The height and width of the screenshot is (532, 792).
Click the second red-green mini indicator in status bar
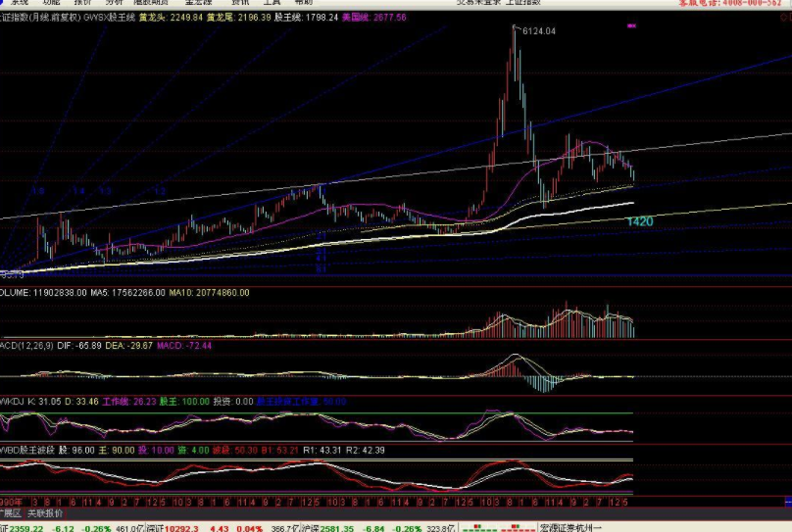[x=518, y=528]
